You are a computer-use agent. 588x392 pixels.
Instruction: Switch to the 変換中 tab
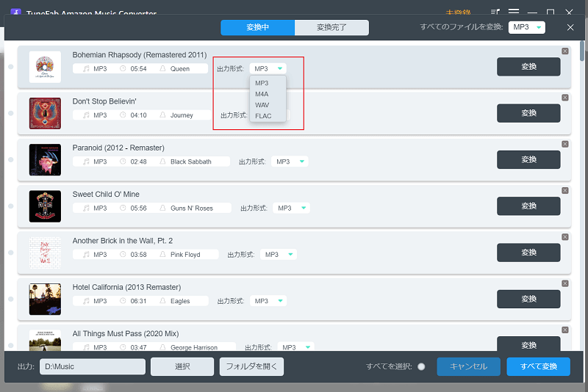[258, 27]
